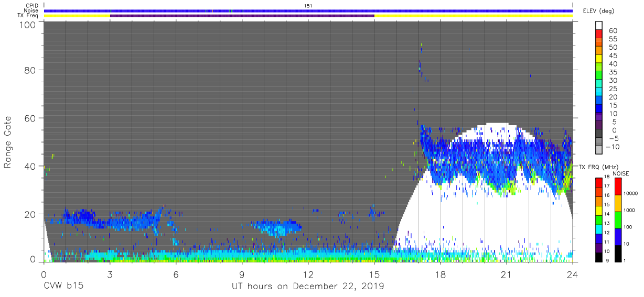Click the 80 tick on Range Gate axis
This screenshot has width=644, height=297.
(30, 70)
